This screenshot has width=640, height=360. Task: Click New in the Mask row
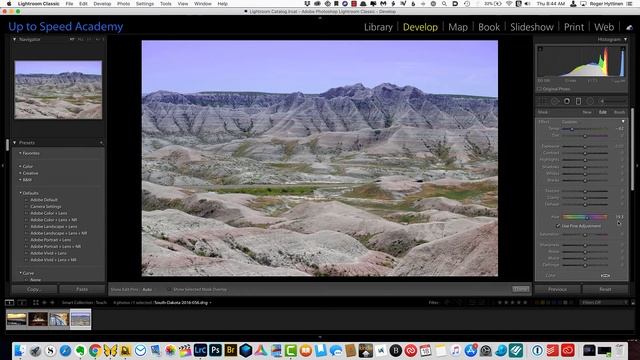click(x=587, y=112)
